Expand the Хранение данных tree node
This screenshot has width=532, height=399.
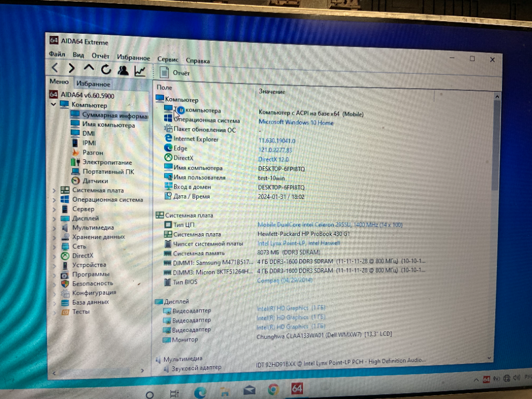point(54,237)
